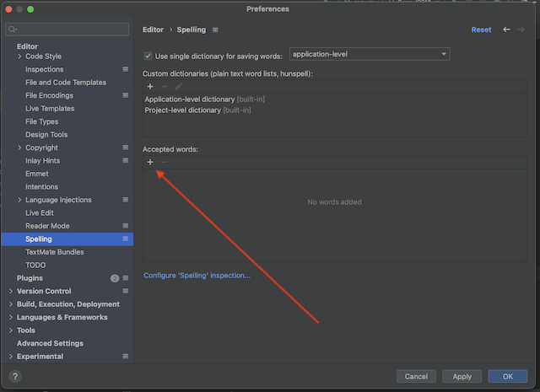540x392 pixels.
Task: Click project icon next to Version Control
Action: pyautogui.click(x=126, y=291)
